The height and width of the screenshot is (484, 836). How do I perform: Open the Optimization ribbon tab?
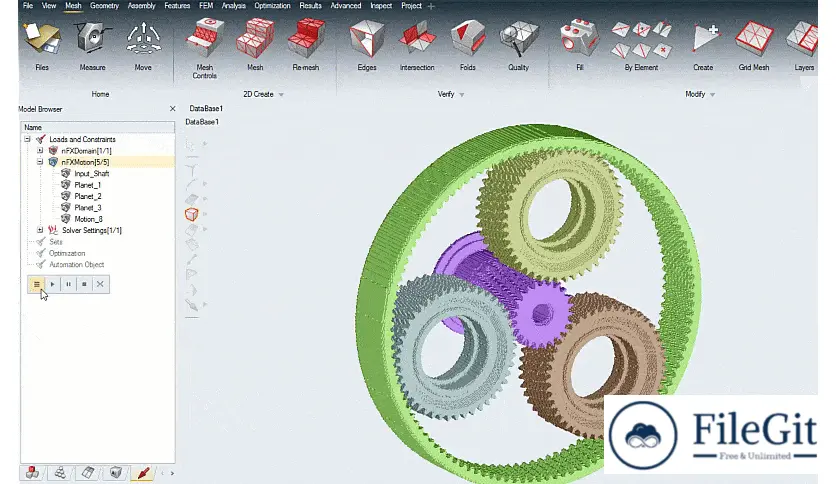(x=272, y=6)
